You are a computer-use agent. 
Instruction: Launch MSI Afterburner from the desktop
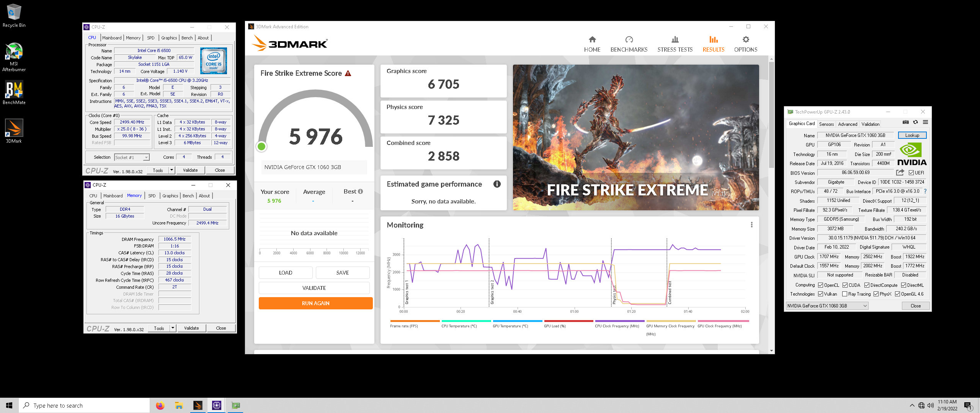pos(14,57)
